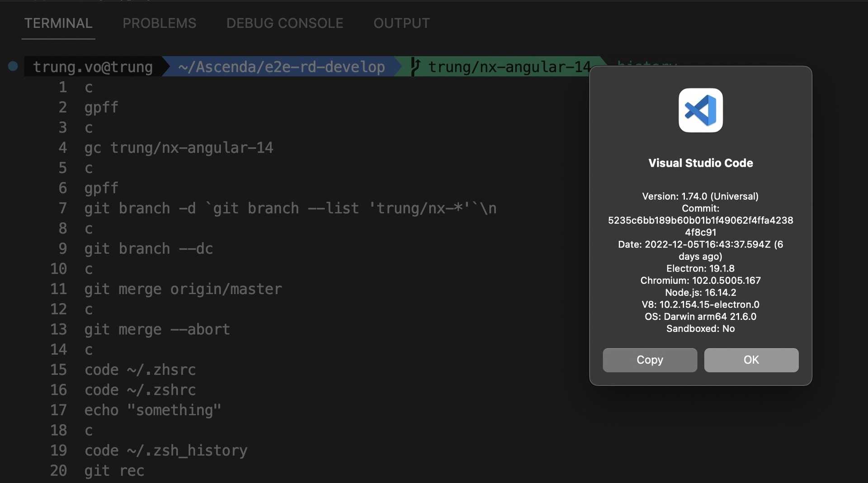Screen dimensions: 868x483
Task: Click the path segment ~/Ascenda/e2e-rd-develop
Action: click(279, 66)
